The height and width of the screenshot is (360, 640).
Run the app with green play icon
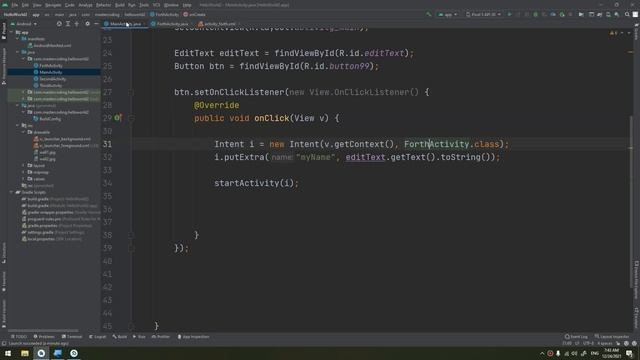pos(509,14)
